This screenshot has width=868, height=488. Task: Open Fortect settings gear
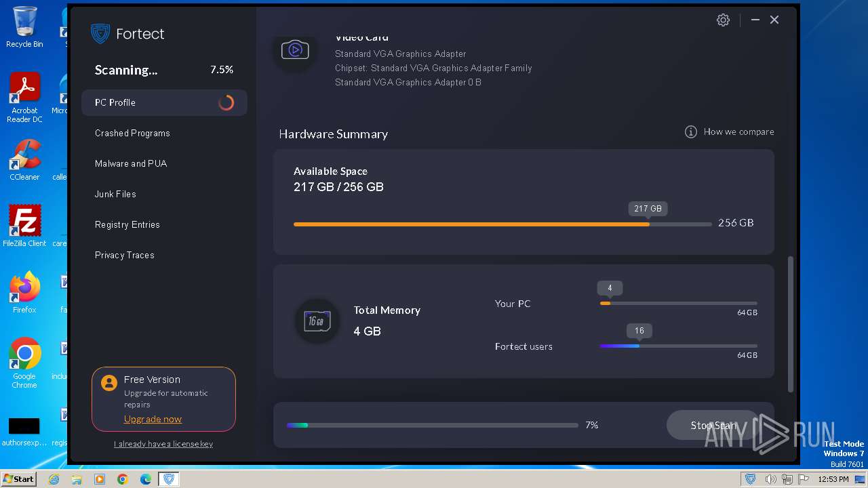723,20
